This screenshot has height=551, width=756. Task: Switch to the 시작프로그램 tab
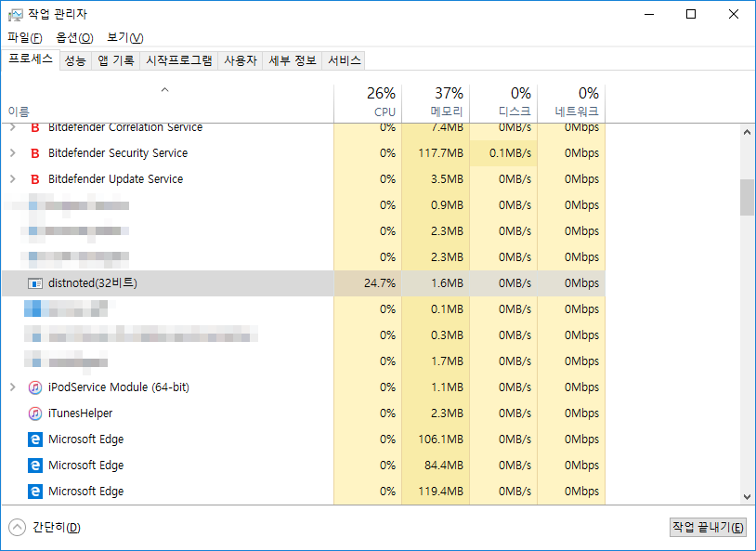179,60
